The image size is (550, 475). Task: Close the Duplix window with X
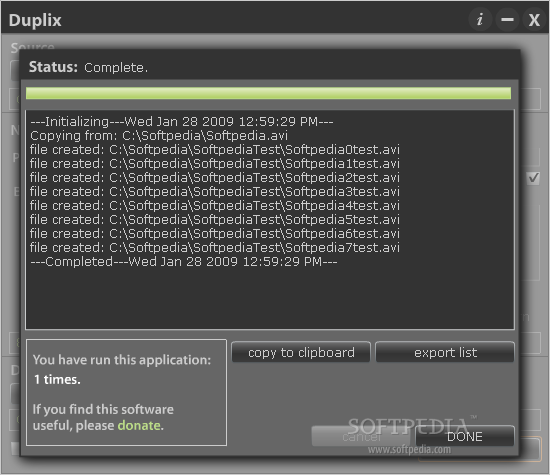click(534, 19)
